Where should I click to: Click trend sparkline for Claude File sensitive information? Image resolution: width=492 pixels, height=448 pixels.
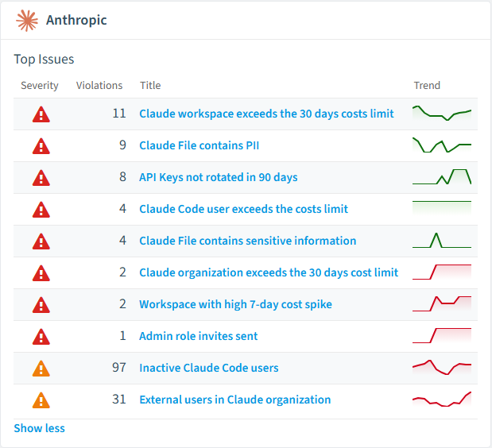(x=442, y=241)
